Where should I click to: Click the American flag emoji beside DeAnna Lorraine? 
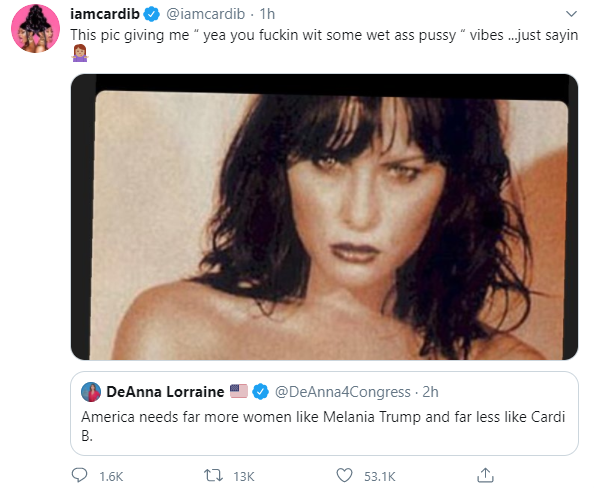tap(239, 391)
